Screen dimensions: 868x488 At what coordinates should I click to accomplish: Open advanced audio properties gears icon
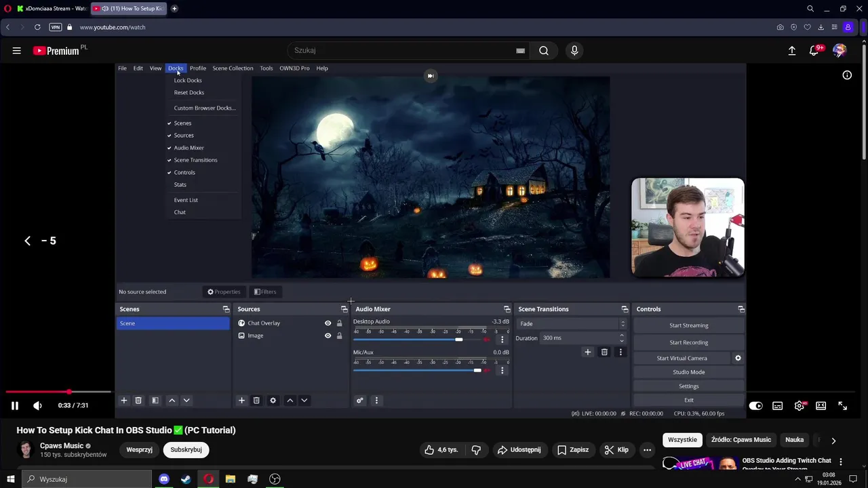tap(360, 401)
